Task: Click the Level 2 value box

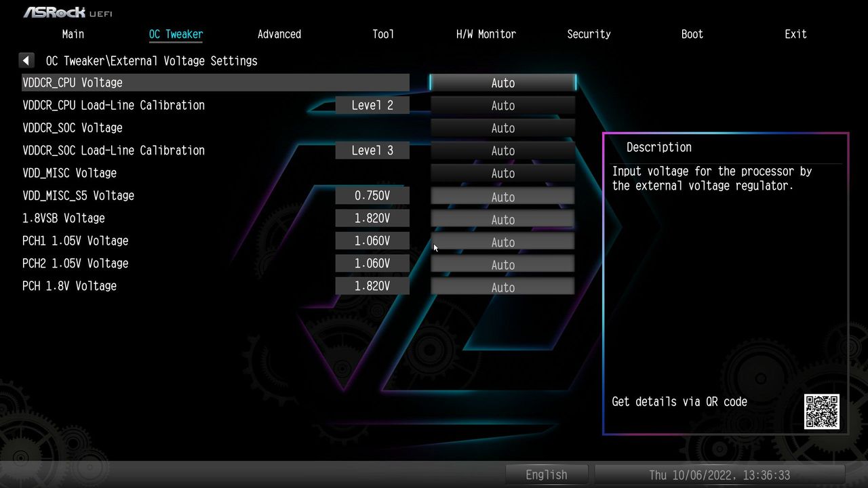Action: click(x=372, y=105)
